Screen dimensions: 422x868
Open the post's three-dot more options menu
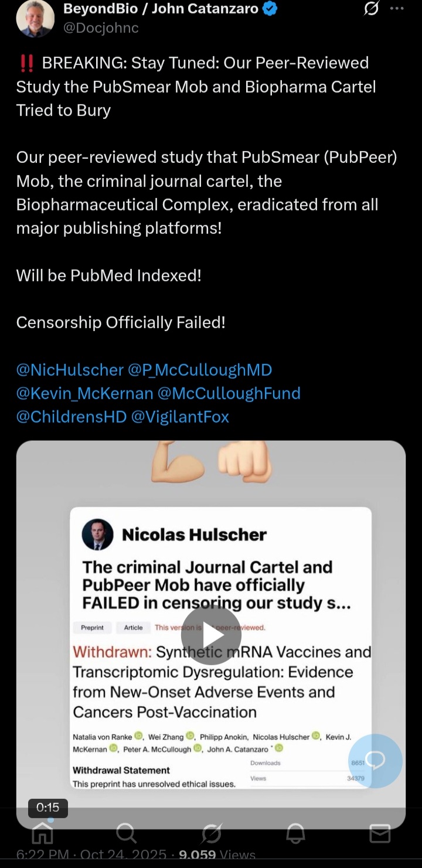coord(397,9)
